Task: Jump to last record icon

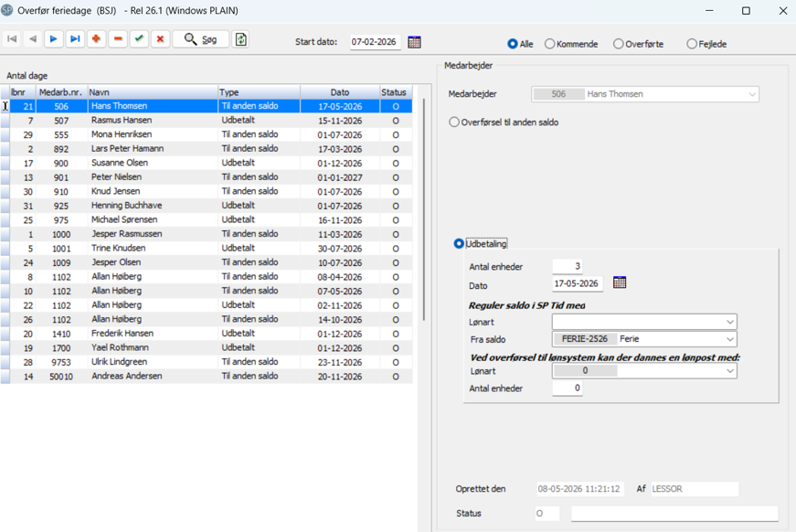Action: tap(75, 39)
